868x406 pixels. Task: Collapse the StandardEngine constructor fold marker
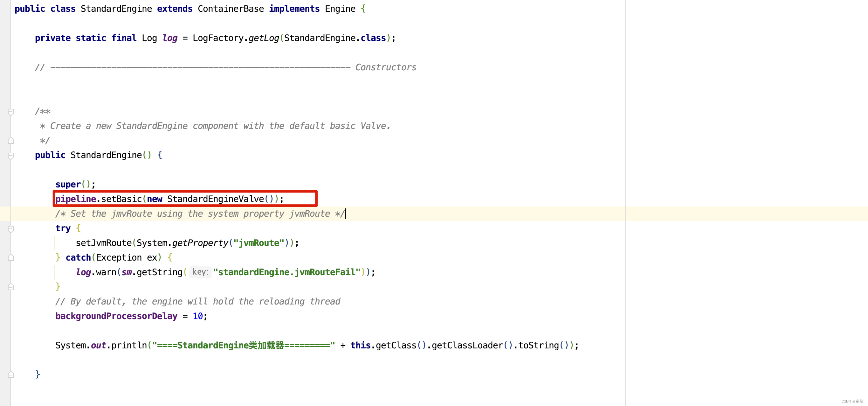[x=11, y=156]
